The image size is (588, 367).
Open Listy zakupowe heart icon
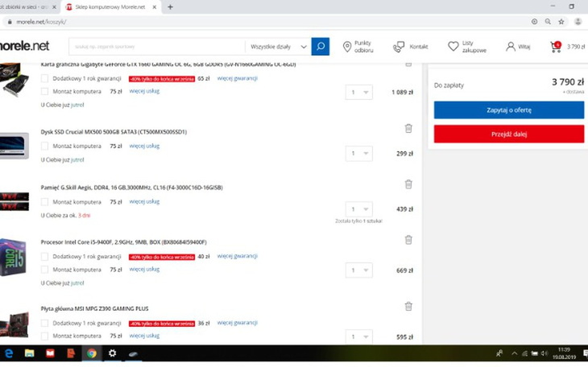point(453,47)
